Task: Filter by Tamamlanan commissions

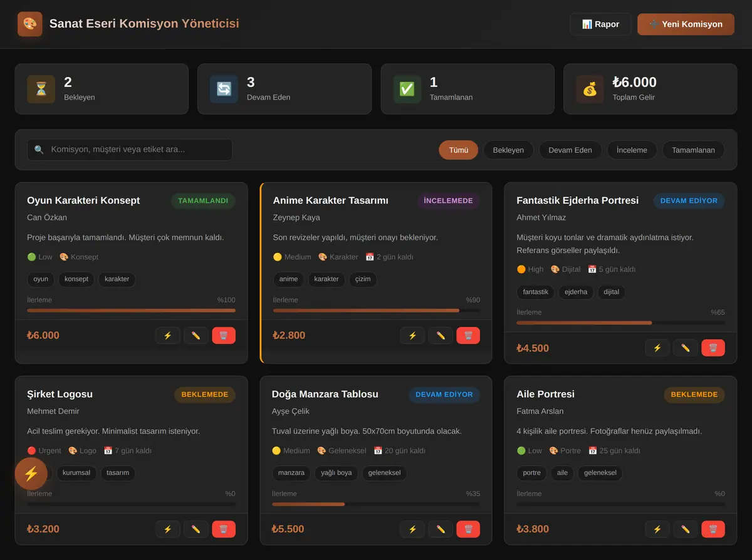Action: tap(693, 150)
